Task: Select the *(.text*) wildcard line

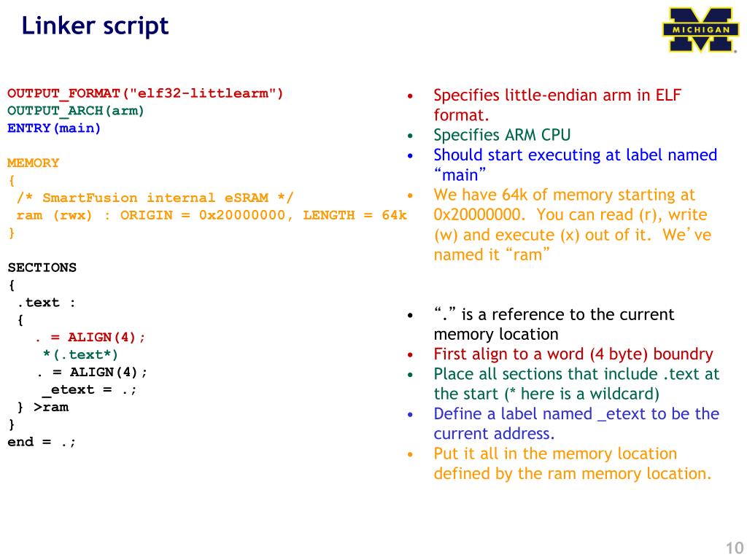Action: coord(80,355)
